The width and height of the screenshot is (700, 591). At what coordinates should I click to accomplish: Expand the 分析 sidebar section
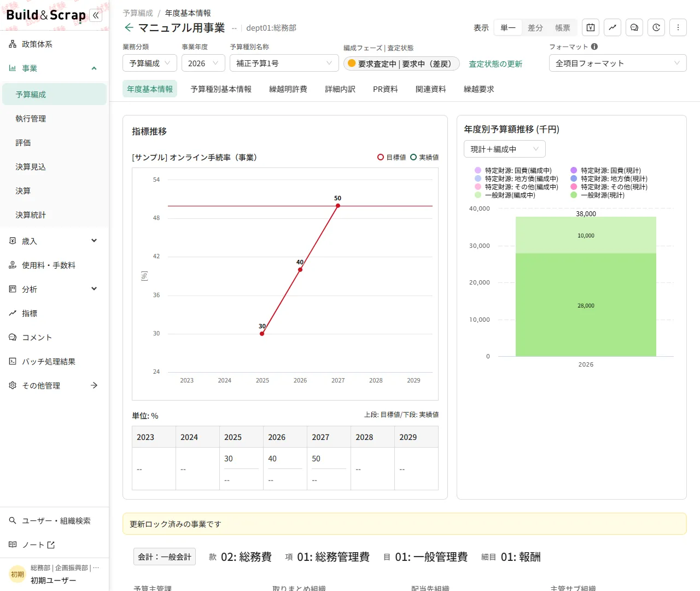pos(94,289)
